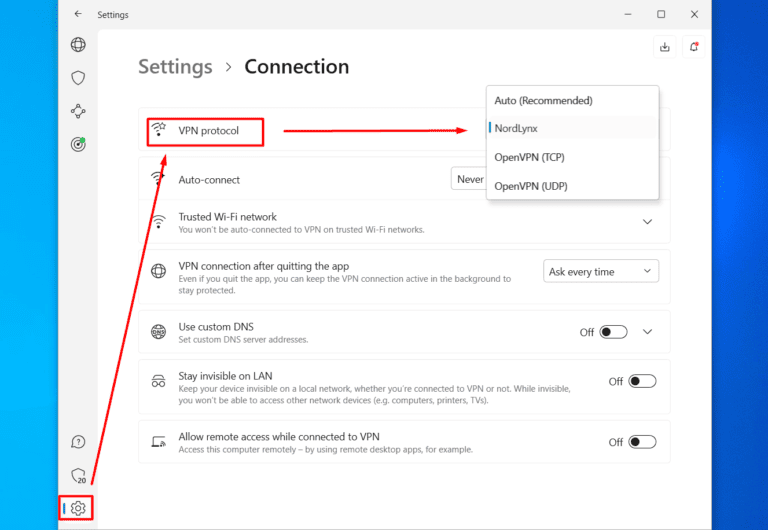Open the settings gear icon
768x530 pixels.
tap(78, 508)
